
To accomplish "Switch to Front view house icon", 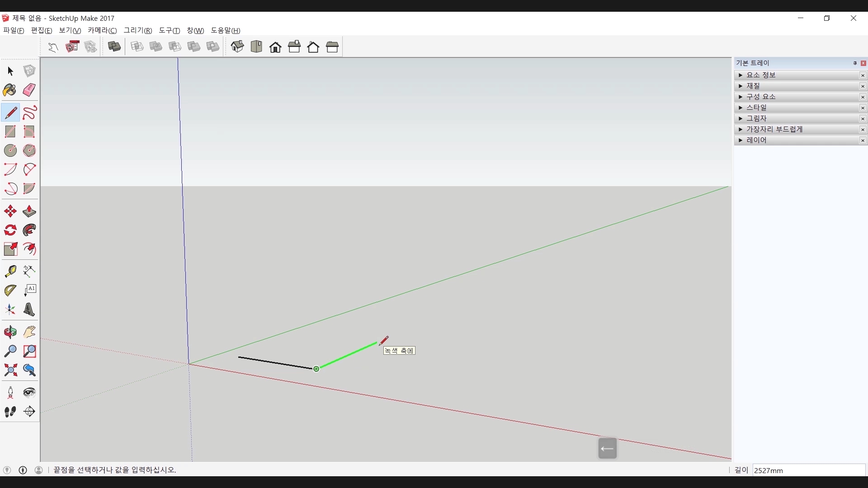I will (x=275, y=47).
